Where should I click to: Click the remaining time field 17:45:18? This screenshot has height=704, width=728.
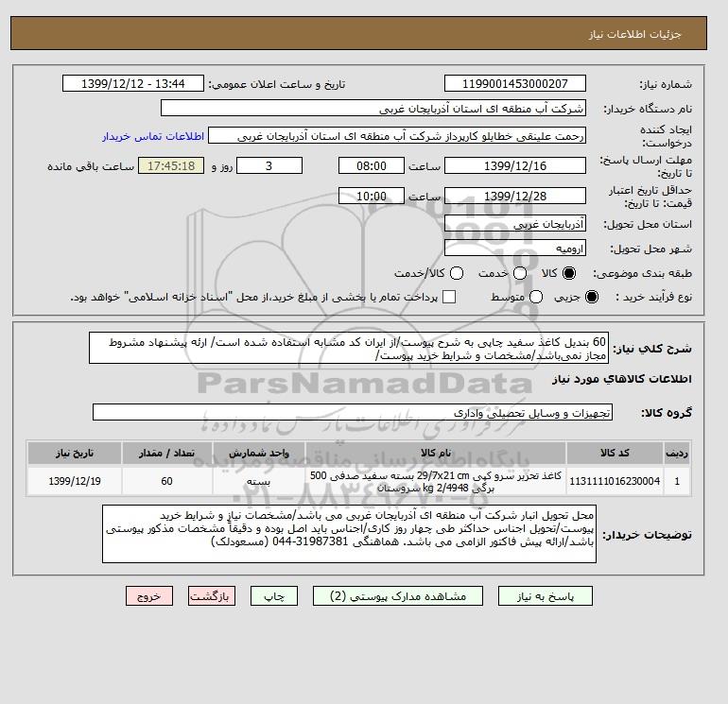click(171, 165)
